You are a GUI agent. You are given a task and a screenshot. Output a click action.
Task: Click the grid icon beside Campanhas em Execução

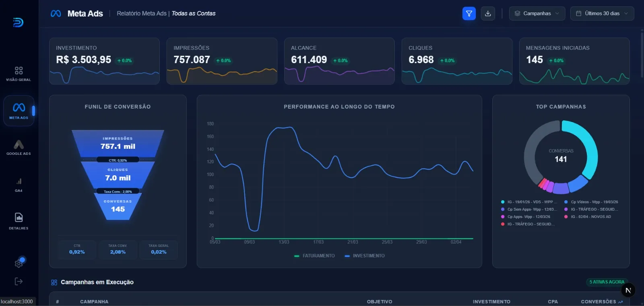point(54,282)
